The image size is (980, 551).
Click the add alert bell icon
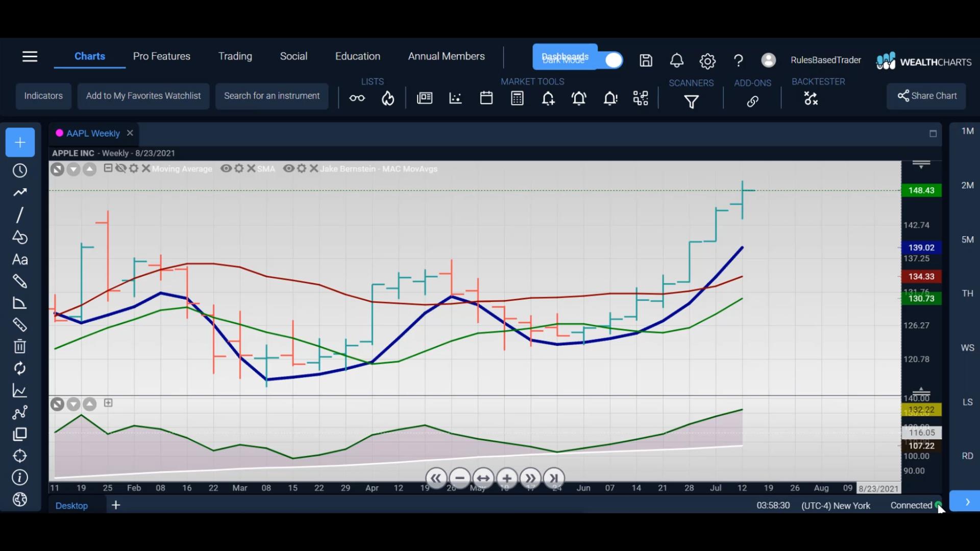[548, 98]
